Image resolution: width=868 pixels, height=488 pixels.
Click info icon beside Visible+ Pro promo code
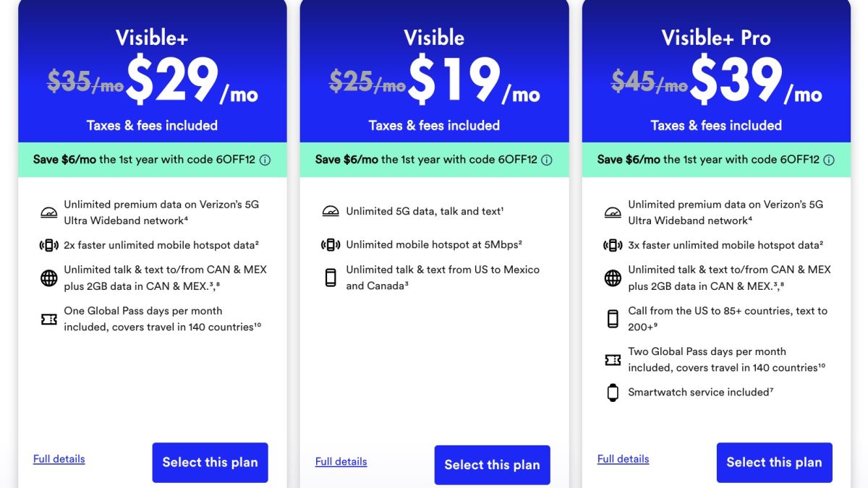click(x=829, y=160)
